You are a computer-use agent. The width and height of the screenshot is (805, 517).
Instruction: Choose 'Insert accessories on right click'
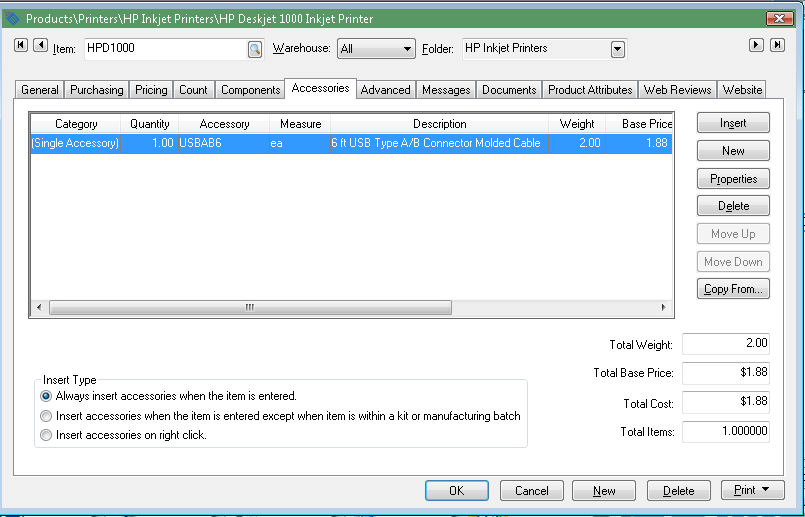point(46,435)
